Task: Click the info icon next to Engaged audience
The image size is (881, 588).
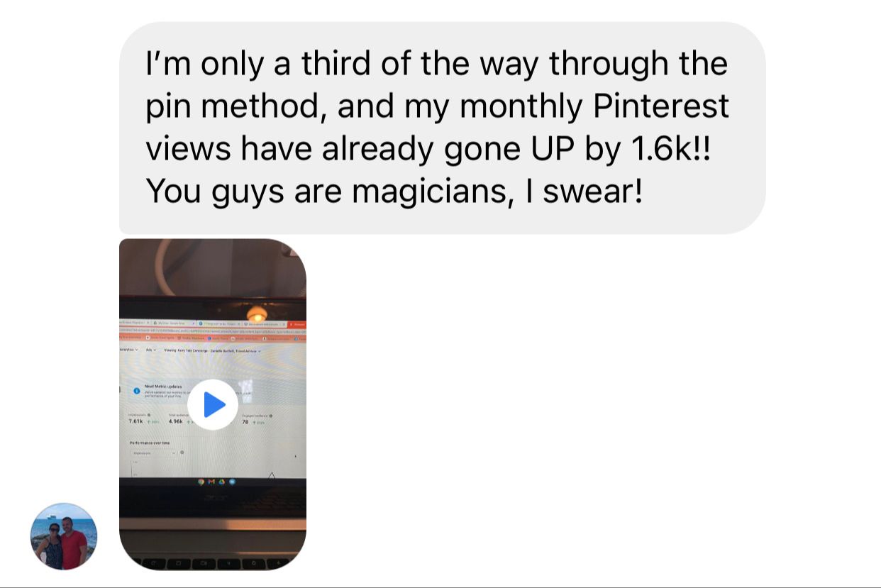Action: [271, 416]
